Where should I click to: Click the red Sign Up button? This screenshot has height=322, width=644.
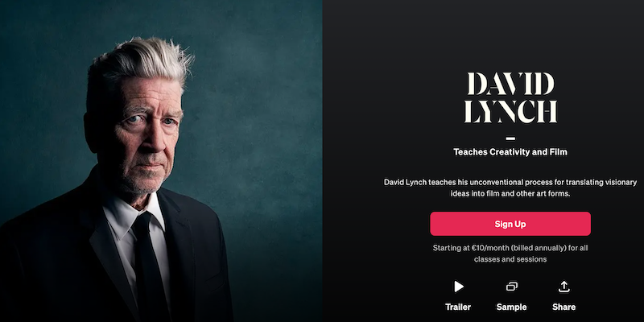(x=510, y=224)
